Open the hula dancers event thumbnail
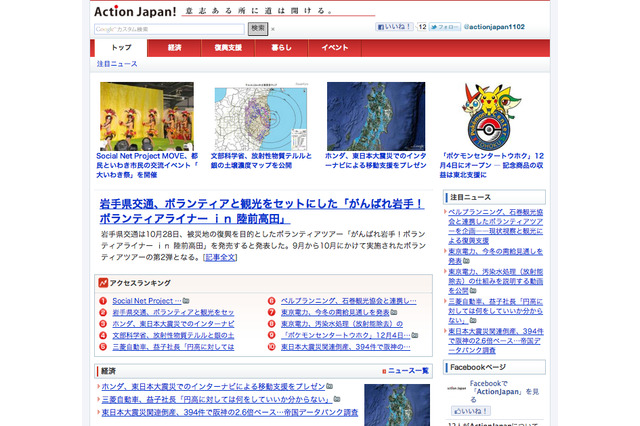Screen dimensions: 640x426 coord(147,116)
